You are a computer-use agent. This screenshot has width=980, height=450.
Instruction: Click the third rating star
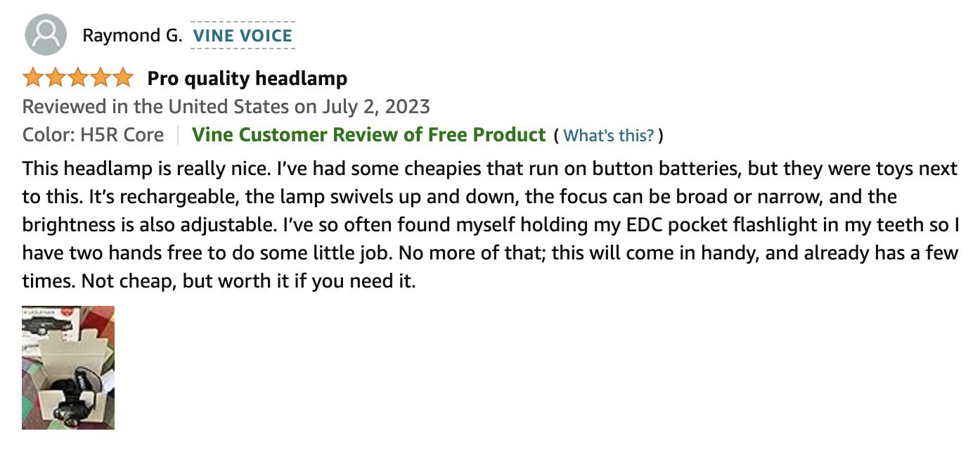tap(77, 78)
